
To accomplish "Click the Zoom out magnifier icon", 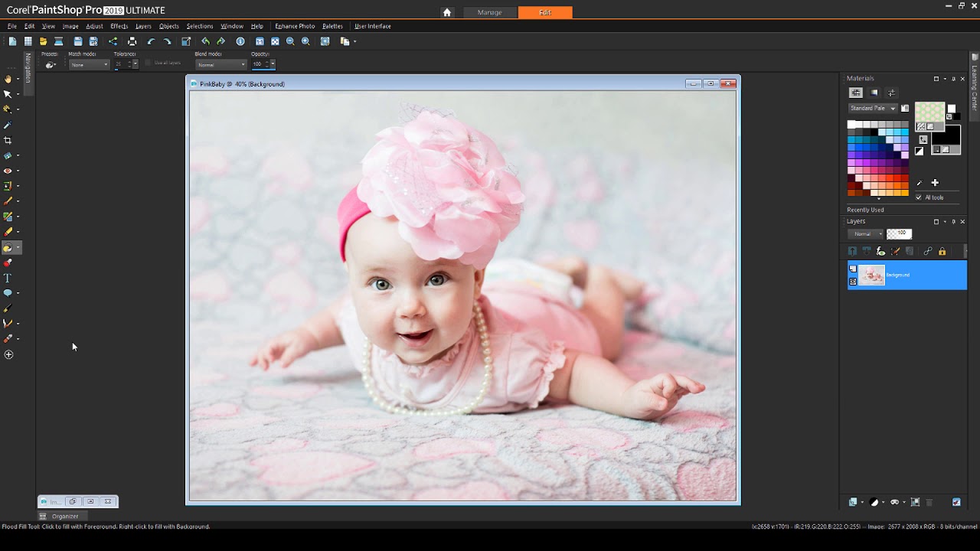I will coord(290,41).
